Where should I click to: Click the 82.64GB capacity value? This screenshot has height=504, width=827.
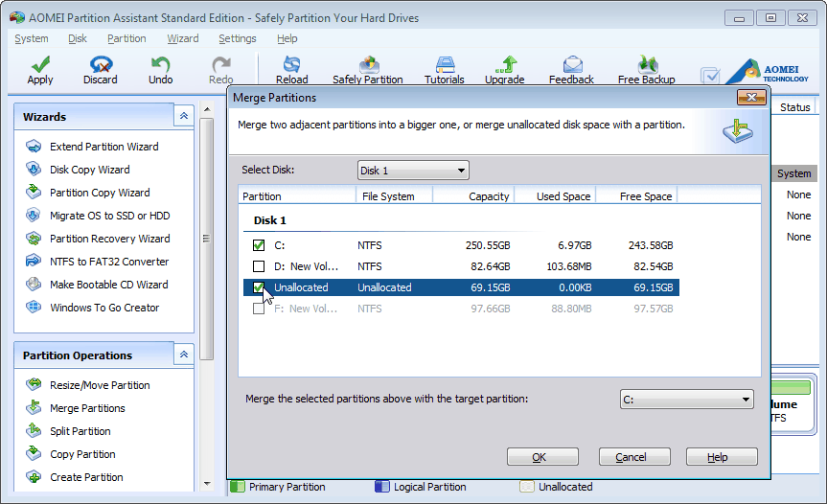491,266
